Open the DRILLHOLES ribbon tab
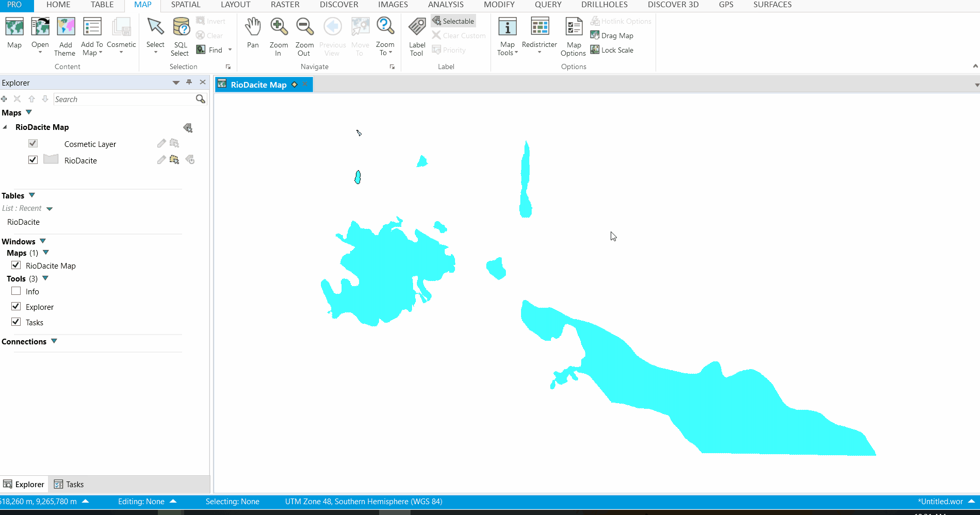The image size is (980, 515). click(x=604, y=5)
